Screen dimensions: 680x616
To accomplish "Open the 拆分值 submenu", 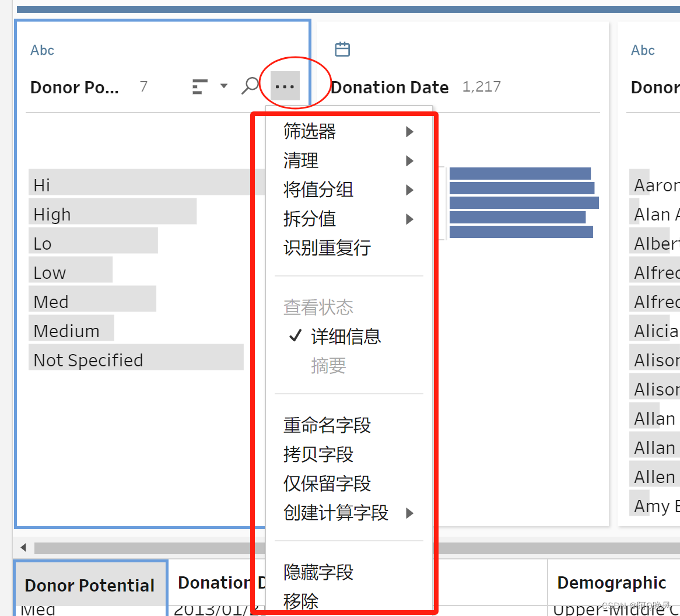I will click(x=349, y=219).
